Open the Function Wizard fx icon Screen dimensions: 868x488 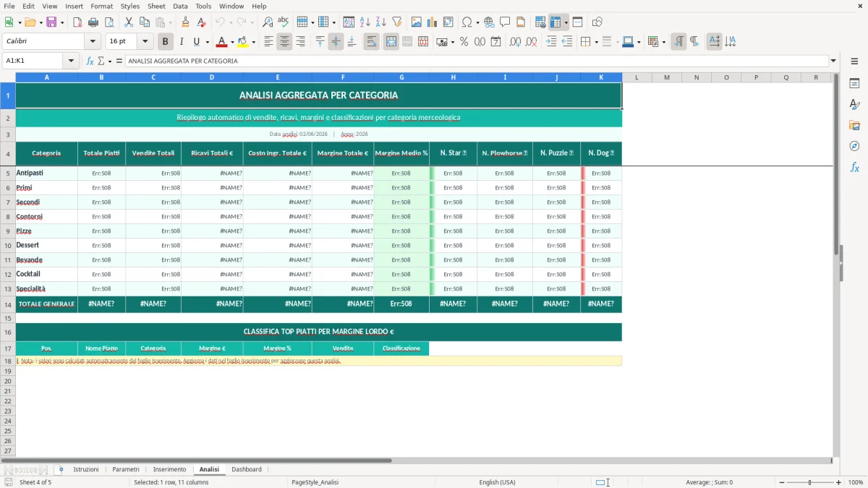coord(90,61)
